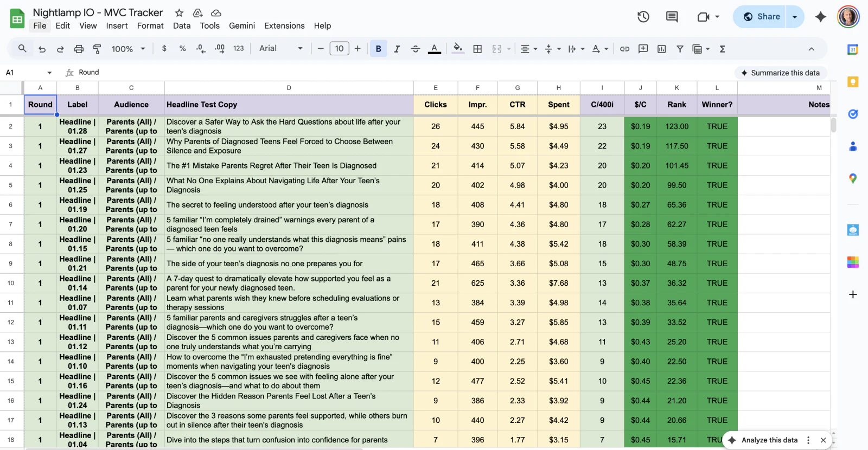The image size is (868, 450).
Task: Open Google Tasks side panel
Action: pos(853,114)
